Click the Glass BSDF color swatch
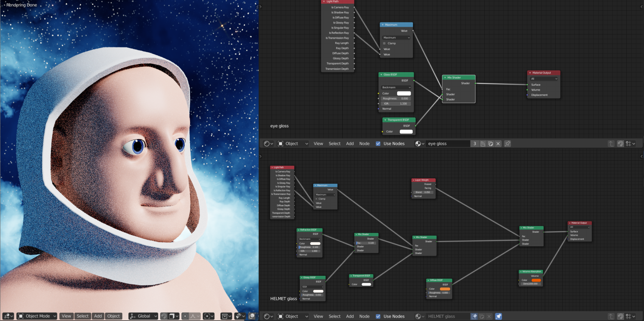 (x=404, y=93)
